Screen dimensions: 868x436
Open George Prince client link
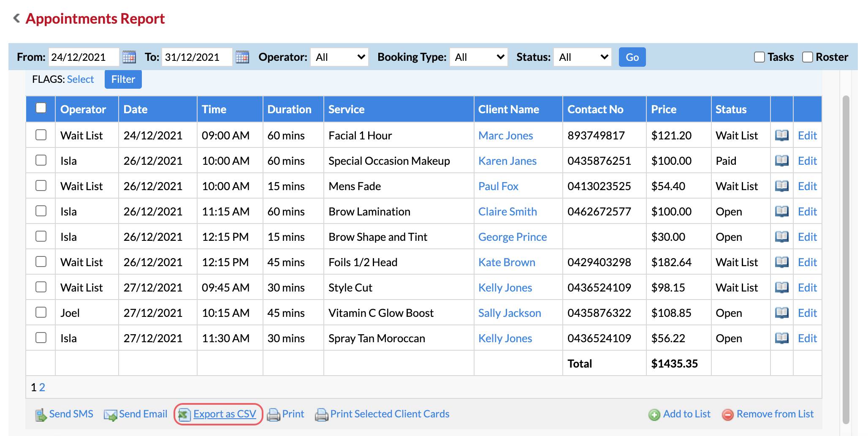513,237
